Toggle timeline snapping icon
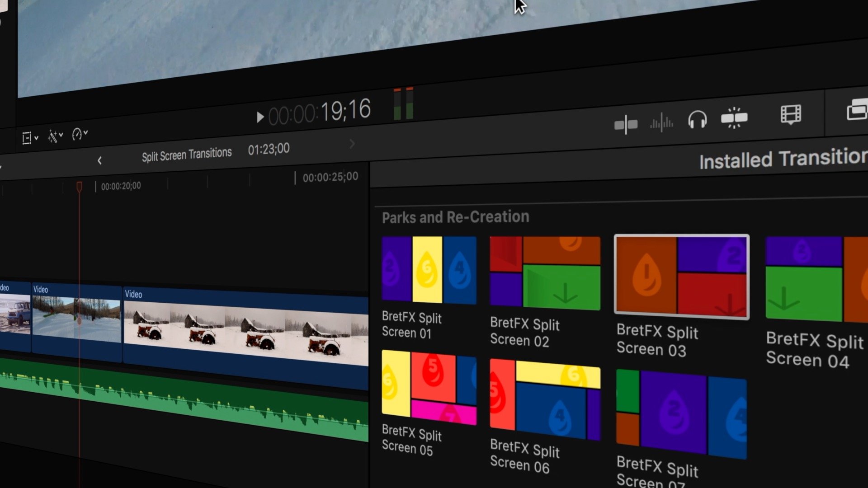 click(734, 118)
